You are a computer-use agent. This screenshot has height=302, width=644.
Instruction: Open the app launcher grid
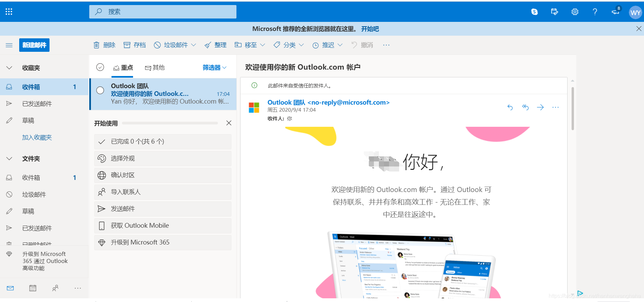[9, 12]
